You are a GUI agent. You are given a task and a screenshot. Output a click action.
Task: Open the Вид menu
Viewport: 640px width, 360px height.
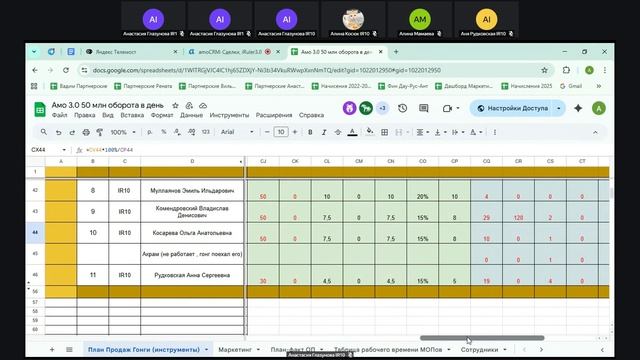pos(108,115)
